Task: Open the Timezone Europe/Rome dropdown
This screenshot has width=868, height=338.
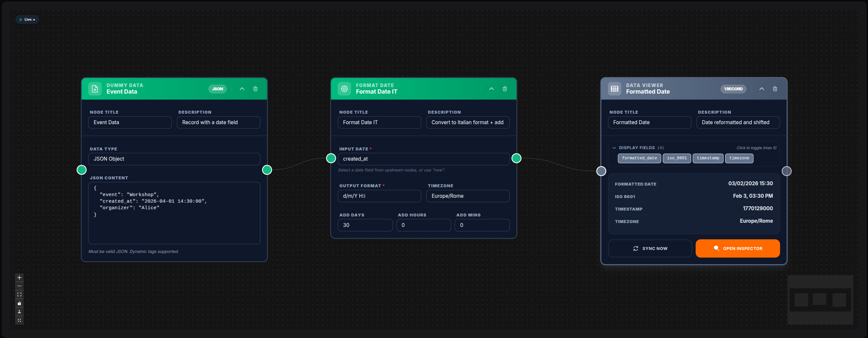Action: click(x=467, y=196)
